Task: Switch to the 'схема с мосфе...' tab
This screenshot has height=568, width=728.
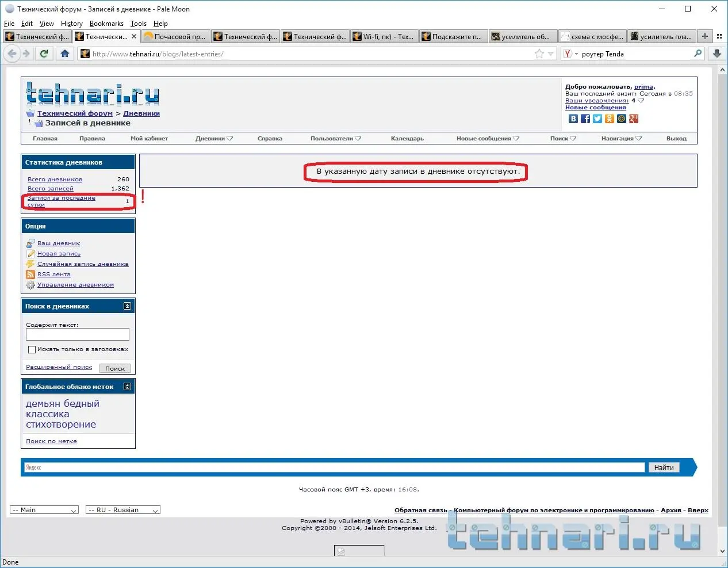Action: pos(592,36)
